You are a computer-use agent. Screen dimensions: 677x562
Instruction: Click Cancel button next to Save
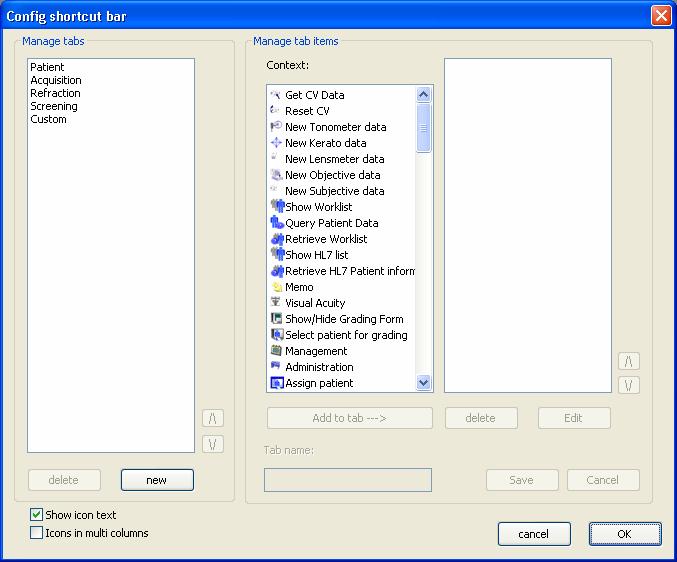pos(603,480)
